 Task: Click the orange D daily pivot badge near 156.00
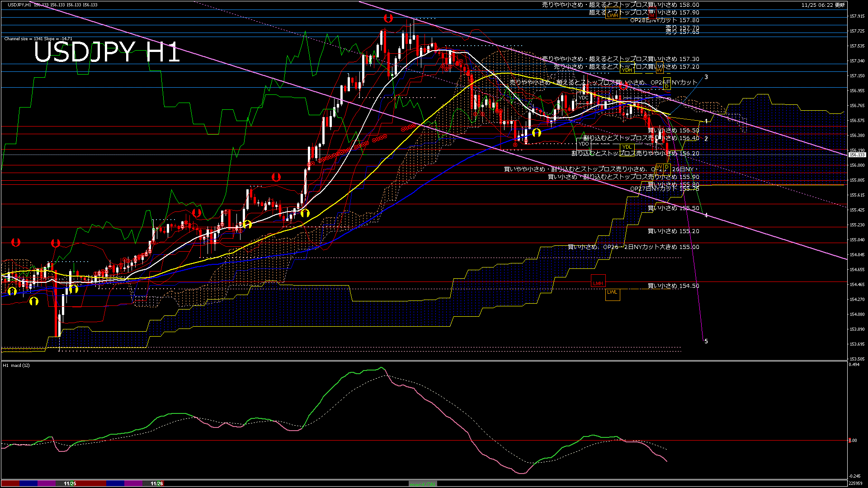click(x=667, y=167)
